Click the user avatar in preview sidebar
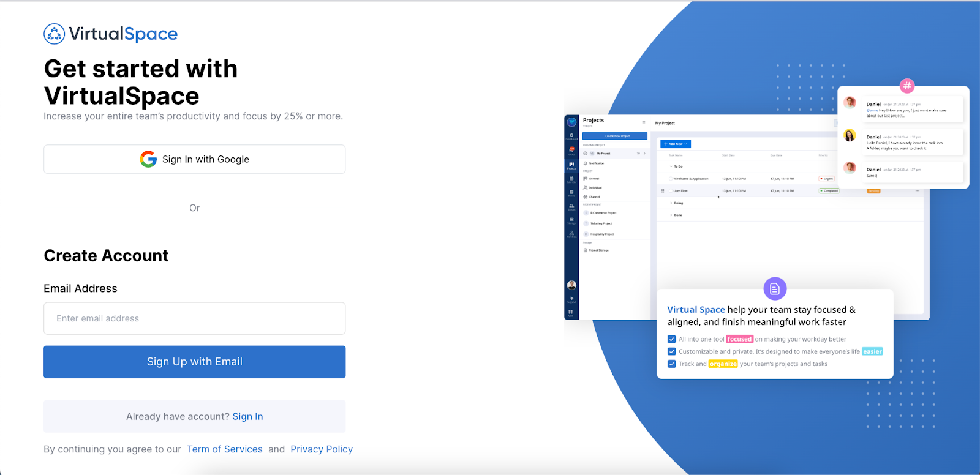980x475 pixels. point(571,285)
